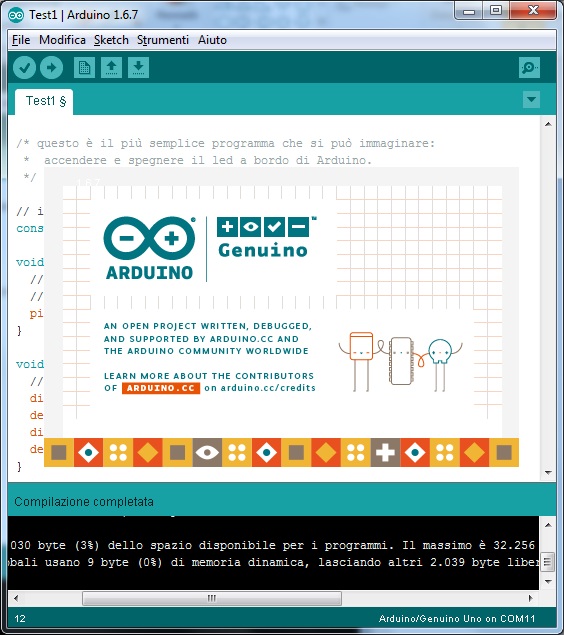Click the console line 'dello spazio disponibile per i programmi'
564x635 pixels.
[274, 545]
